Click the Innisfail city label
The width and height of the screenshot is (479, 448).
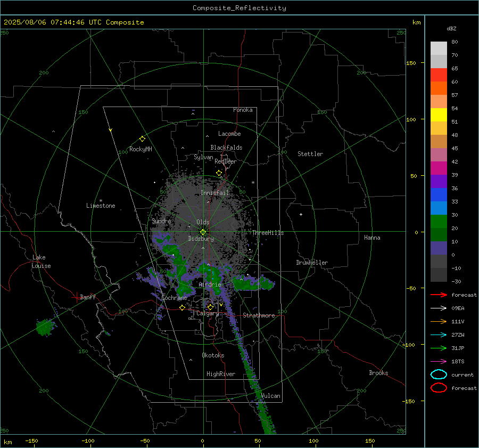click(214, 193)
